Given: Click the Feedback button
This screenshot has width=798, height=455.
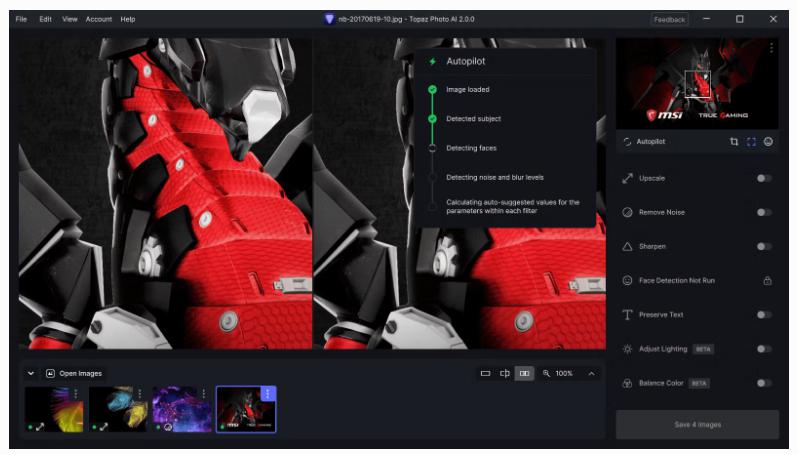Looking at the screenshot, I should coord(669,19).
